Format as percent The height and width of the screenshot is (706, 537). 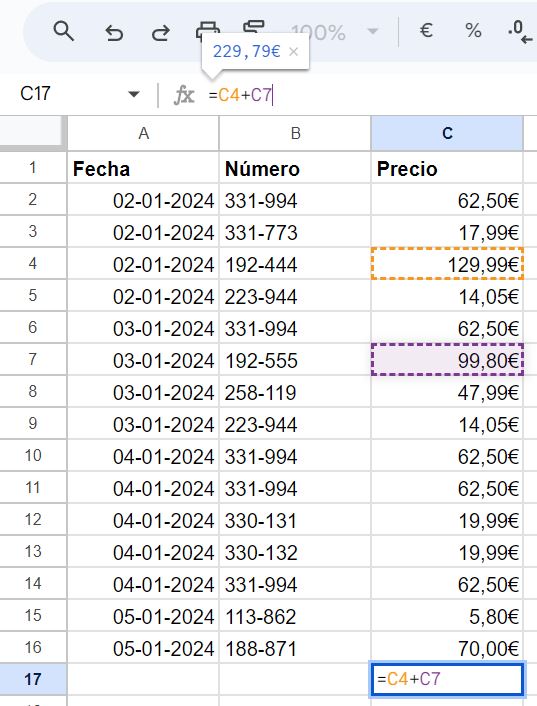(x=473, y=31)
